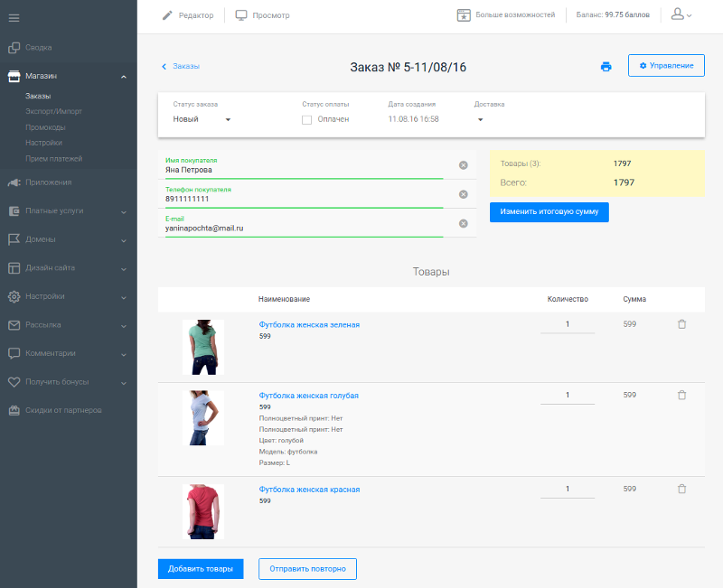Viewport: 723px width, 588px height.
Task: Clear the Телефон покупателя field
Action: [464, 194]
